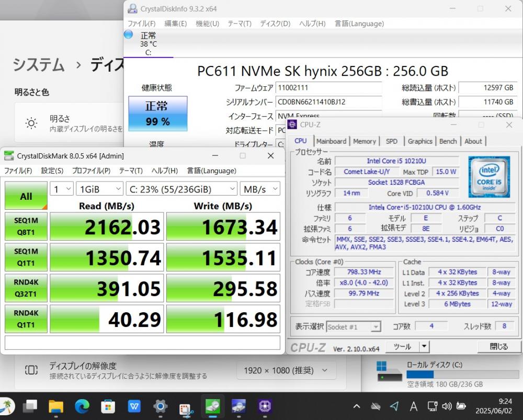Open File Explorer from the taskbar
523x420 pixels.
pos(56,406)
